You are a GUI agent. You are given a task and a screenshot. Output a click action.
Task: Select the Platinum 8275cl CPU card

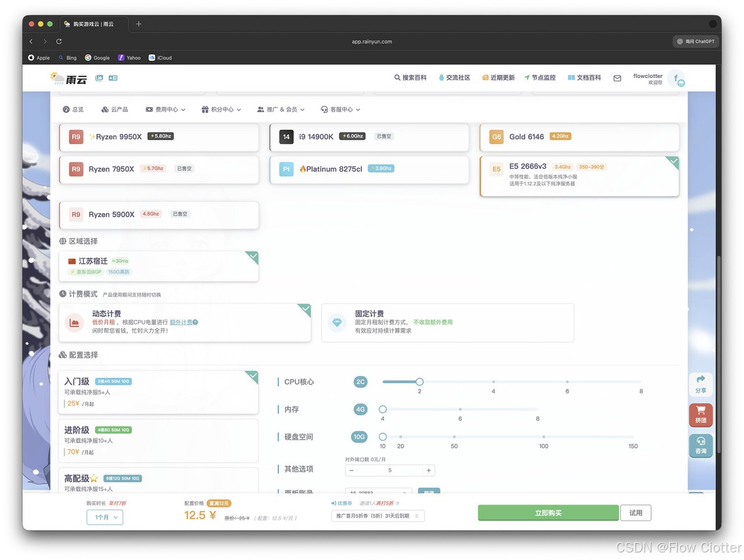click(x=369, y=169)
